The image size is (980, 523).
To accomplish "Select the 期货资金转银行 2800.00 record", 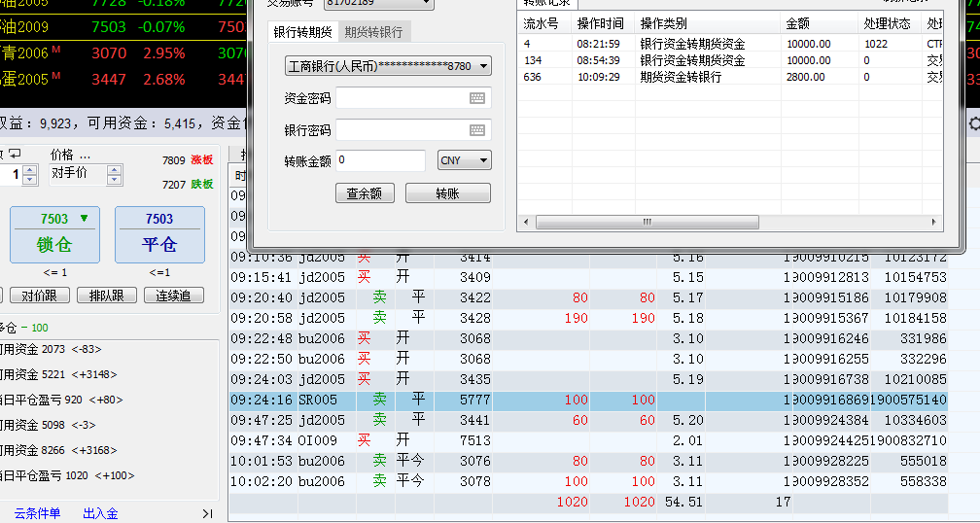I will pos(731,77).
